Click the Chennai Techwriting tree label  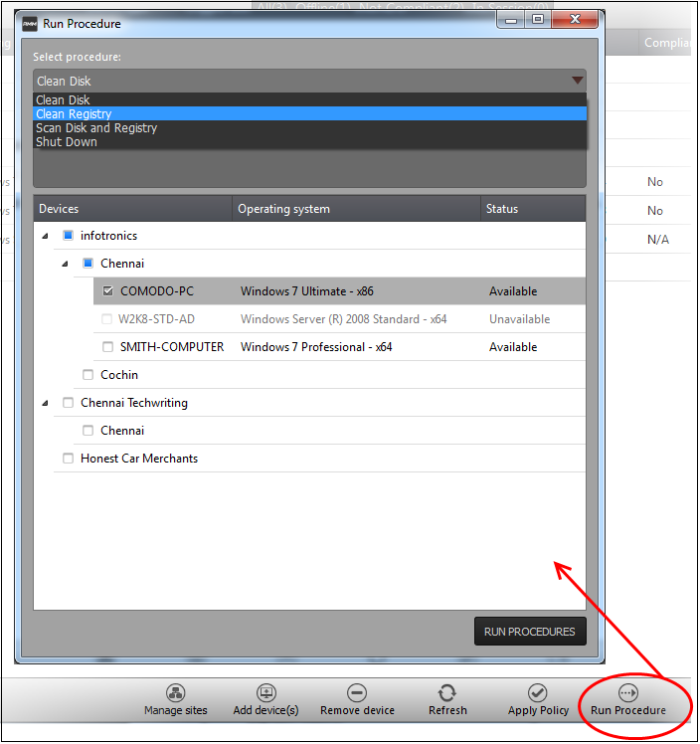tap(134, 403)
